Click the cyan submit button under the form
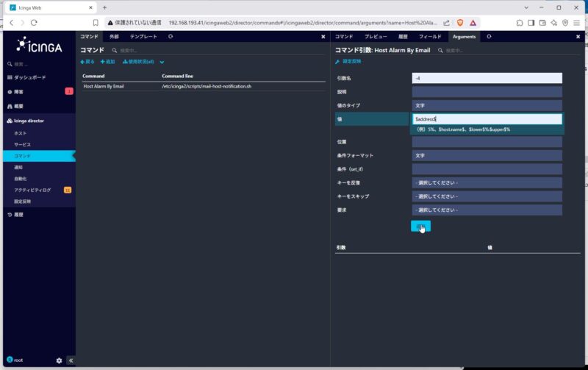Image resolution: width=588 pixels, height=370 pixels. (420, 227)
